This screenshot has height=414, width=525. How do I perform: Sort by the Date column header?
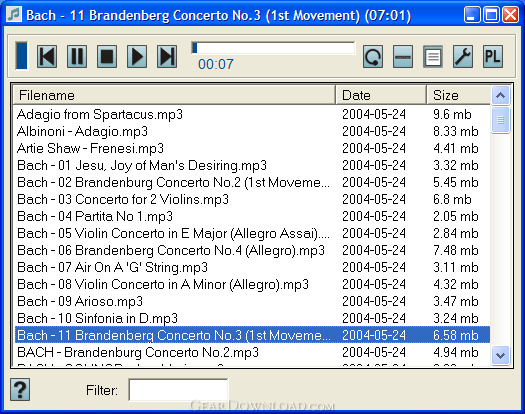click(381, 95)
